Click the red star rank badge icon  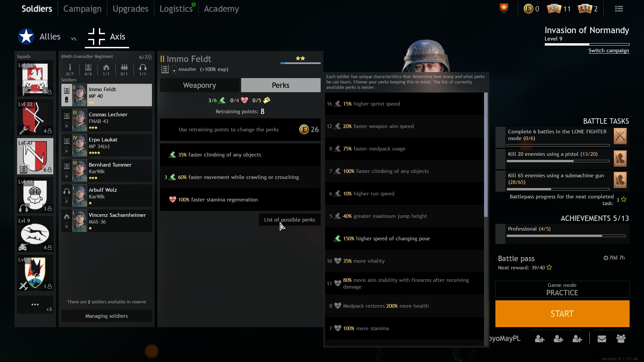[504, 8]
